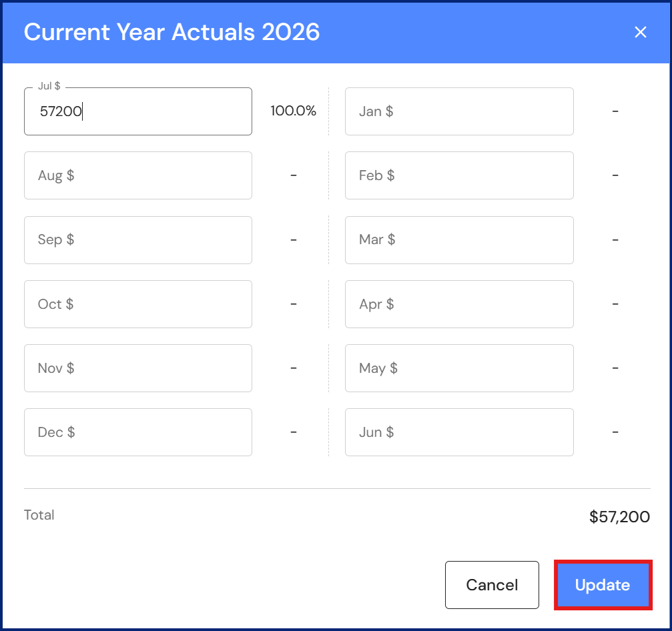Image resolution: width=672 pixels, height=631 pixels.
Task: Focus the Dec $ amount input
Action: point(138,432)
